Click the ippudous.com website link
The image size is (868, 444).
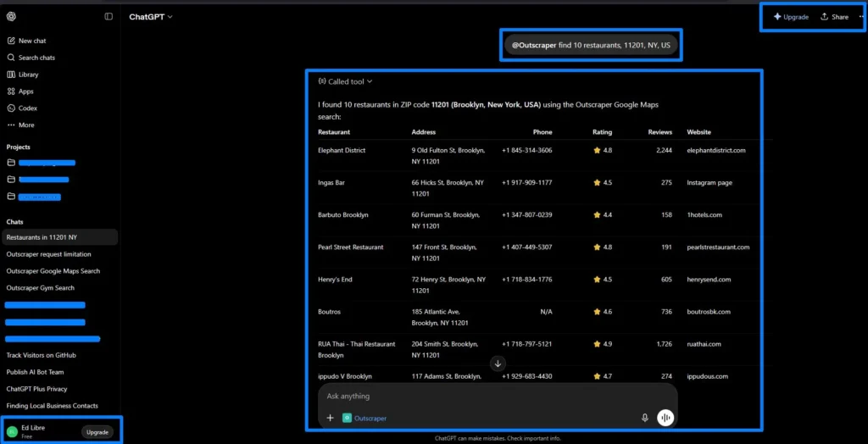point(708,376)
